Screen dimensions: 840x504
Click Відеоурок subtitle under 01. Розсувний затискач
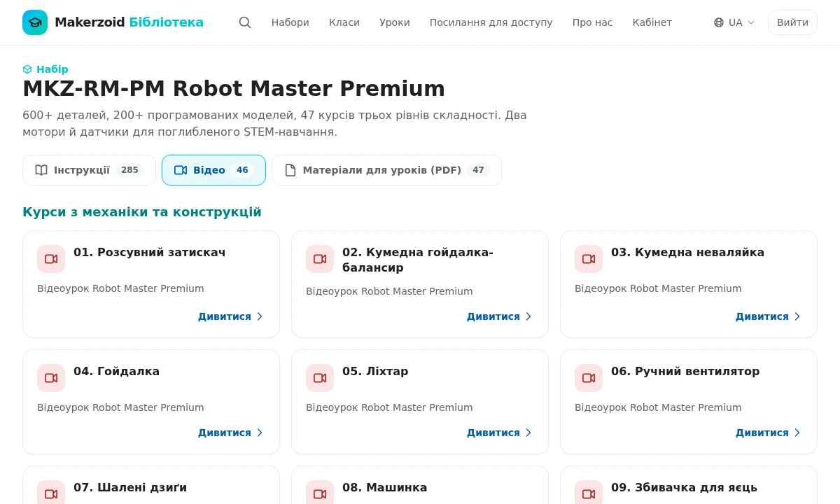(x=120, y=288)
